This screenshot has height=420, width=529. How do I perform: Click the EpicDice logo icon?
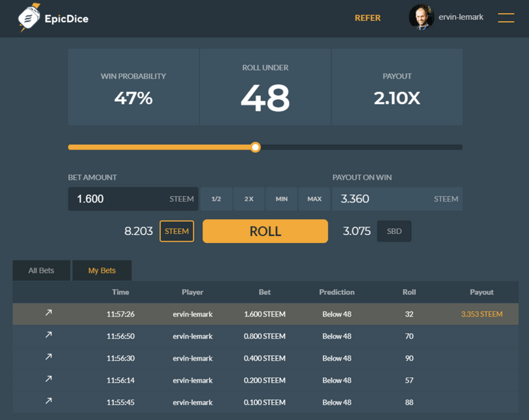pyautogui.click(x=29, y=18)
